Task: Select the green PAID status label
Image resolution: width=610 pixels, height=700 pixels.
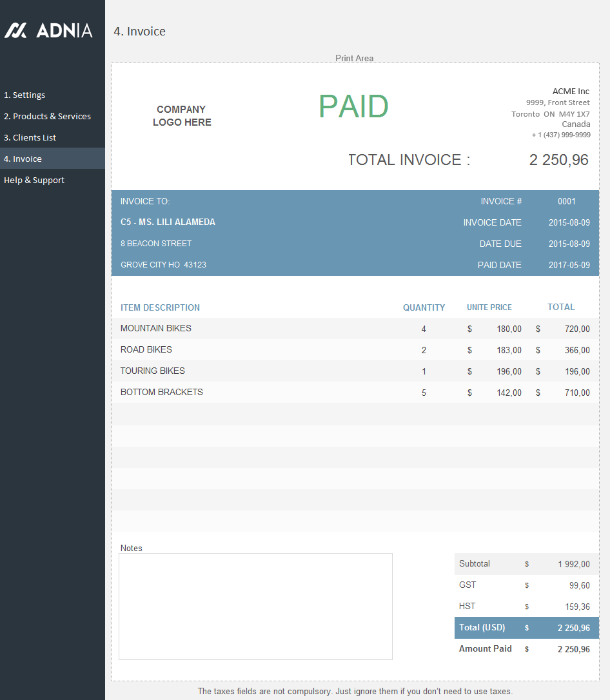Action: (353, 107)
